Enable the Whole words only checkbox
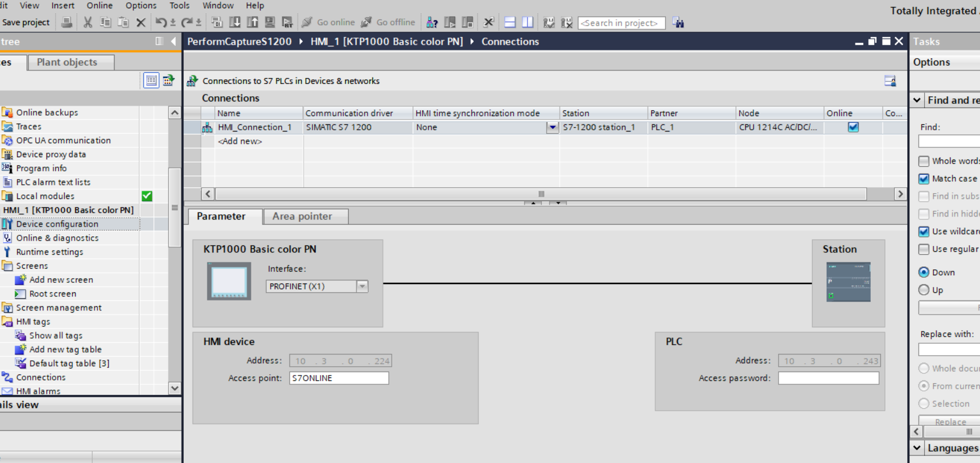This screenshot has width=980, height=463. pyautogui.click(x=924, y=161)
